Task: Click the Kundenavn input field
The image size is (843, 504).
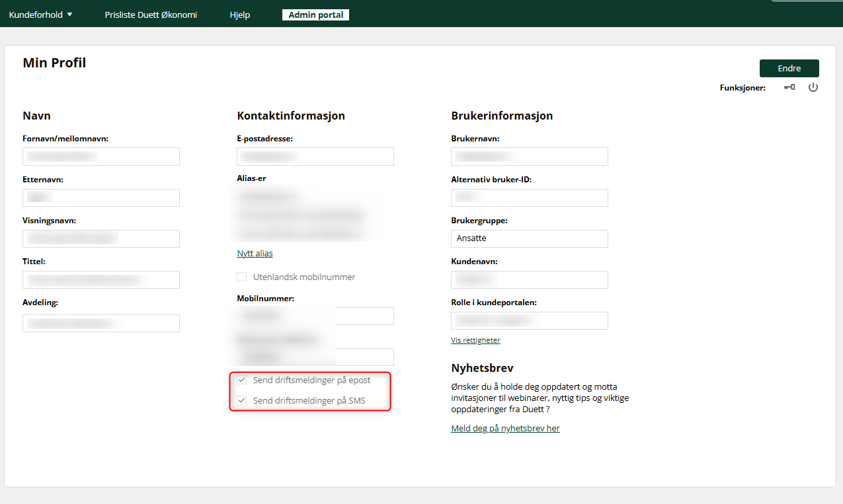Action: click(x=530, y=279)
